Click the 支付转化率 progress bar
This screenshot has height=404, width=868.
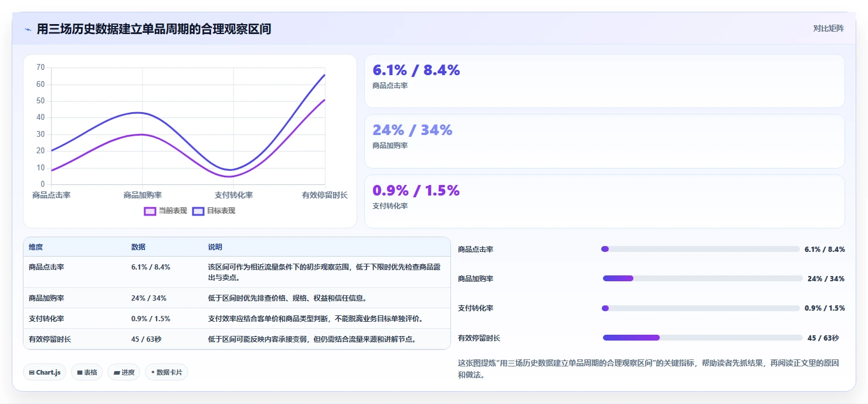point(701,308)
